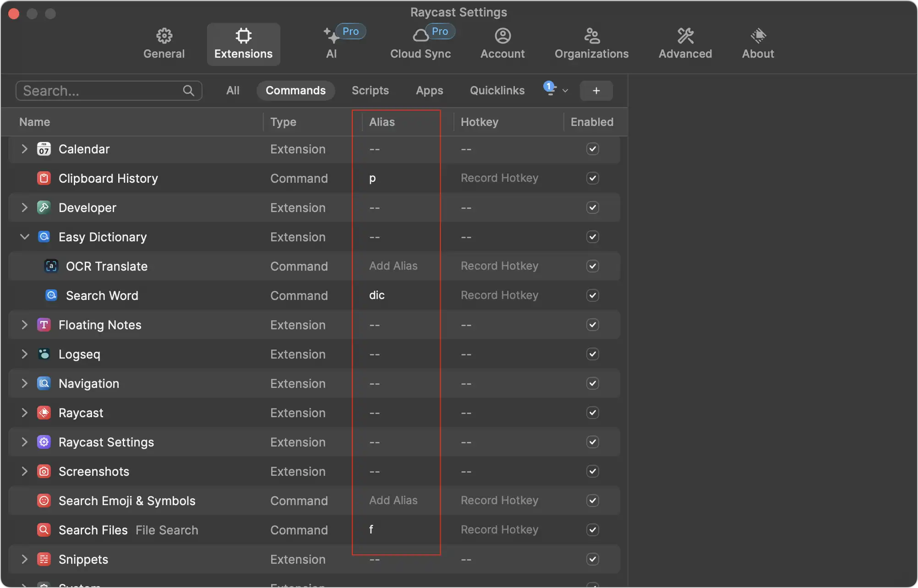Uncheck Enabled for Search Word

(x=592, y=295)
